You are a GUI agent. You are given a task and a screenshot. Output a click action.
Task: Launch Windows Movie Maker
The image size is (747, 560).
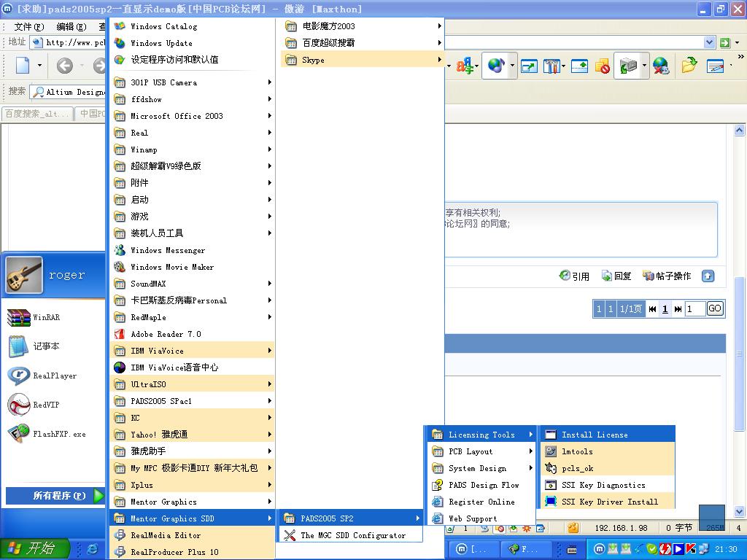tap(193, 267)
